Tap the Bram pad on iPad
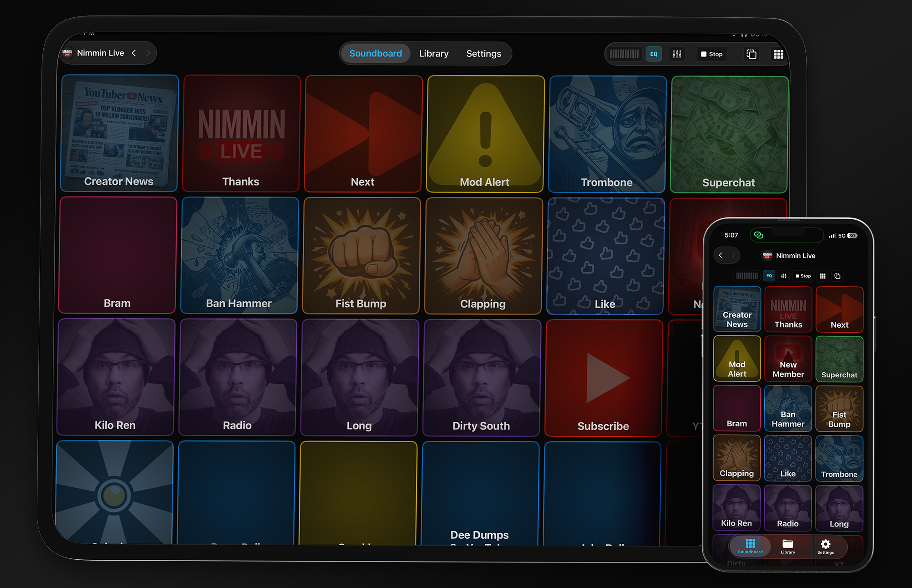 coord(117,255)
